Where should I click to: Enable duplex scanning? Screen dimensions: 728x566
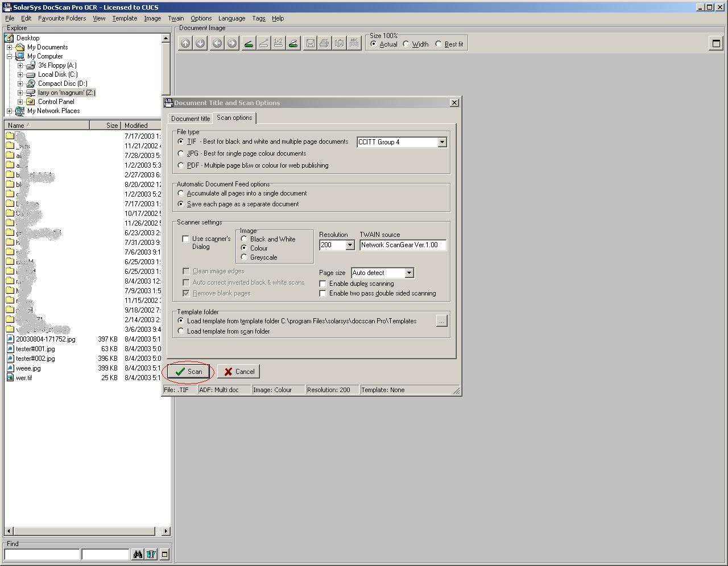(x=322, y=283)
